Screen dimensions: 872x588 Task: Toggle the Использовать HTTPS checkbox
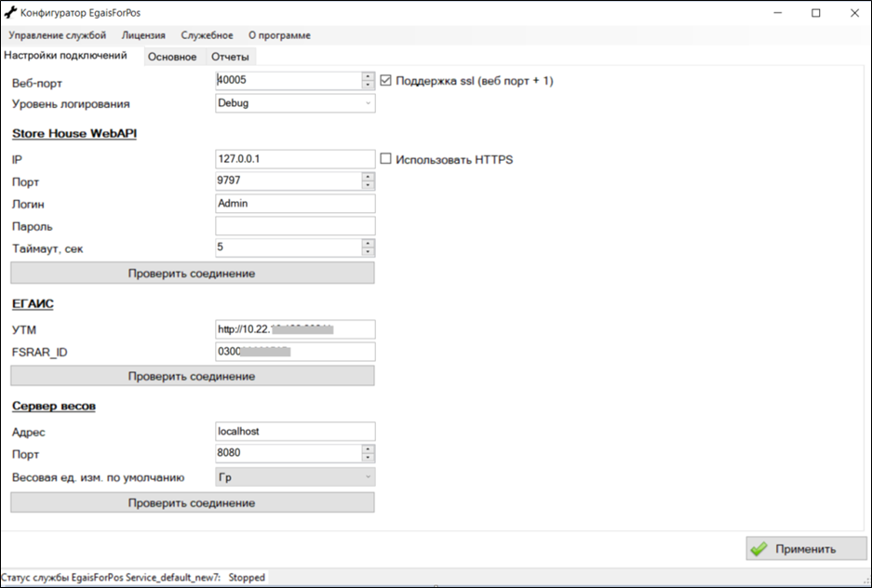click(386, 159)
